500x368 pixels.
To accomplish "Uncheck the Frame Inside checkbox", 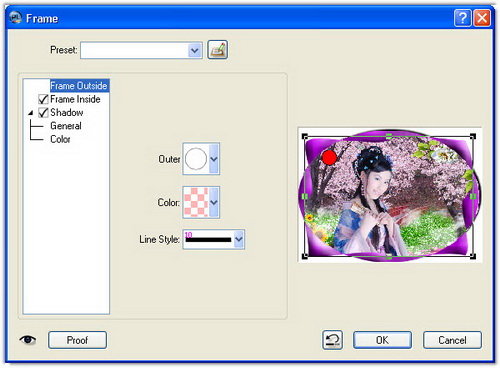I will coord(43,99).
